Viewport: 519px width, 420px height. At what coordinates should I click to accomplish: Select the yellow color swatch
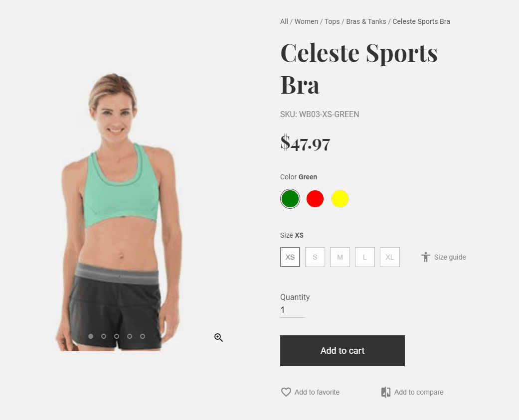[340, 199]
